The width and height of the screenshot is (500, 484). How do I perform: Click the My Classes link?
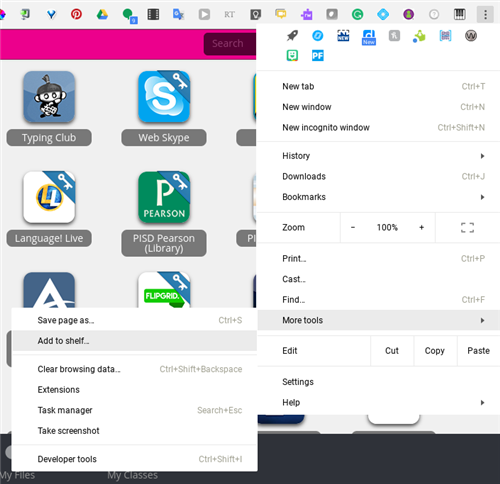133,475
